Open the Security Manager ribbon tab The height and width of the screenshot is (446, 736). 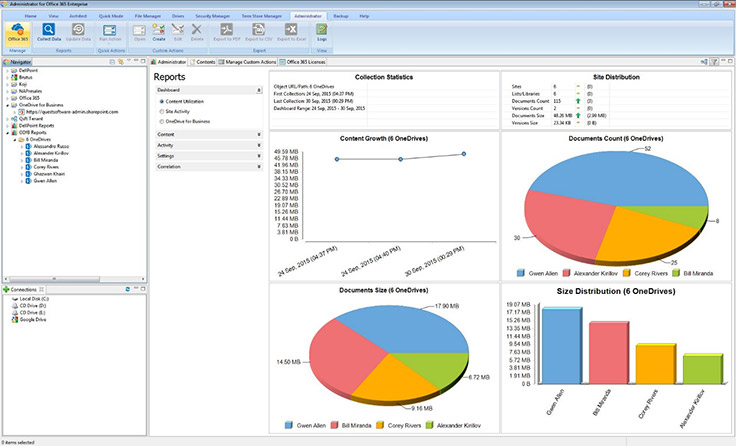[x=213, y=16]
